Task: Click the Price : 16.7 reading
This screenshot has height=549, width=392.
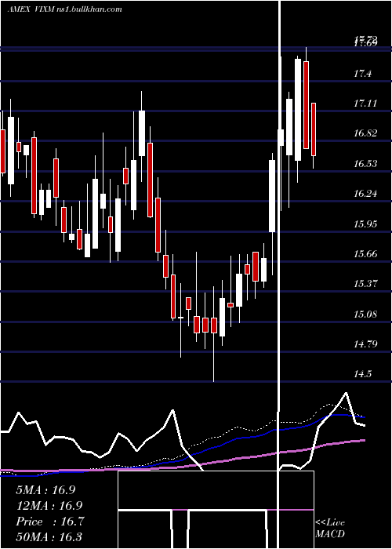Action: pos(49,522)
